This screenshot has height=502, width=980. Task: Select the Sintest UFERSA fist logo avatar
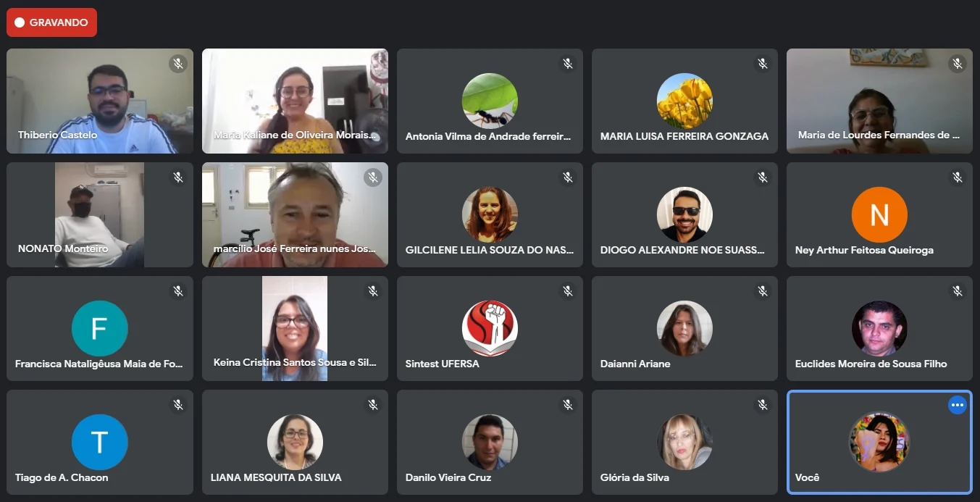pyautogui.click(x=490, y=328)
